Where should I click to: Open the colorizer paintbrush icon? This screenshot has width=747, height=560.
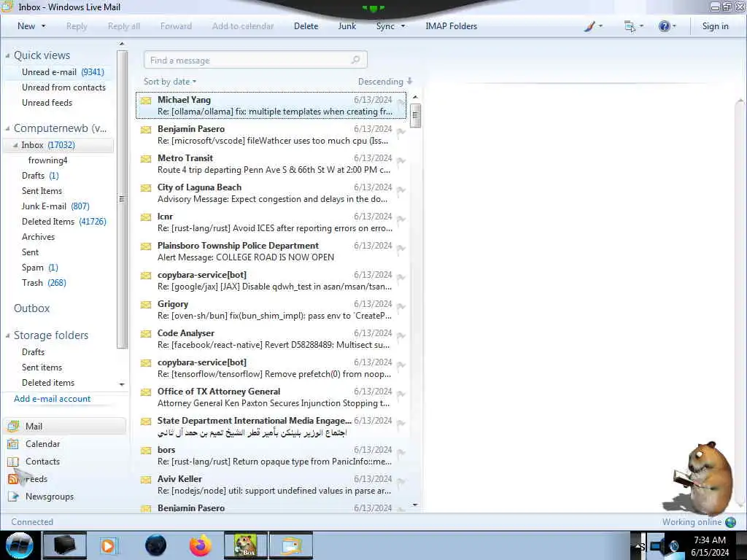(x=589, y=26)
